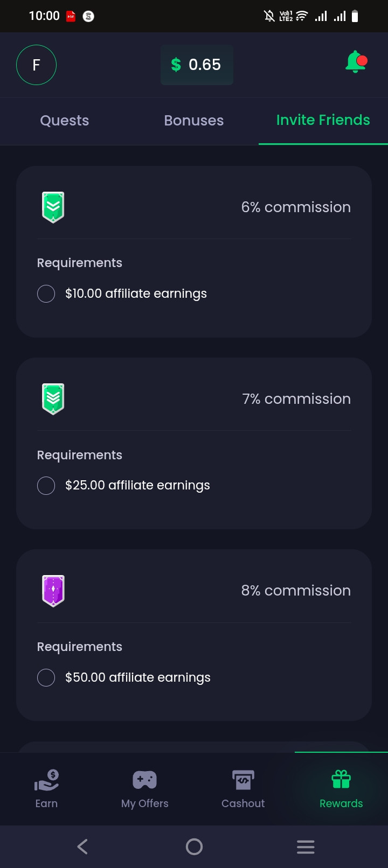Tap the 6% commission tier badge

click(53, 207)
